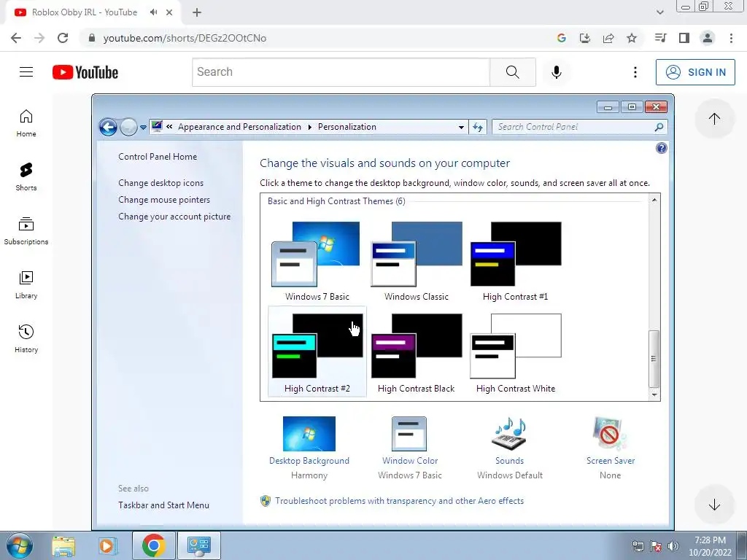Go to the YouTube logo home
This screenshot has width=747, height=560.
tap(85, 72)
